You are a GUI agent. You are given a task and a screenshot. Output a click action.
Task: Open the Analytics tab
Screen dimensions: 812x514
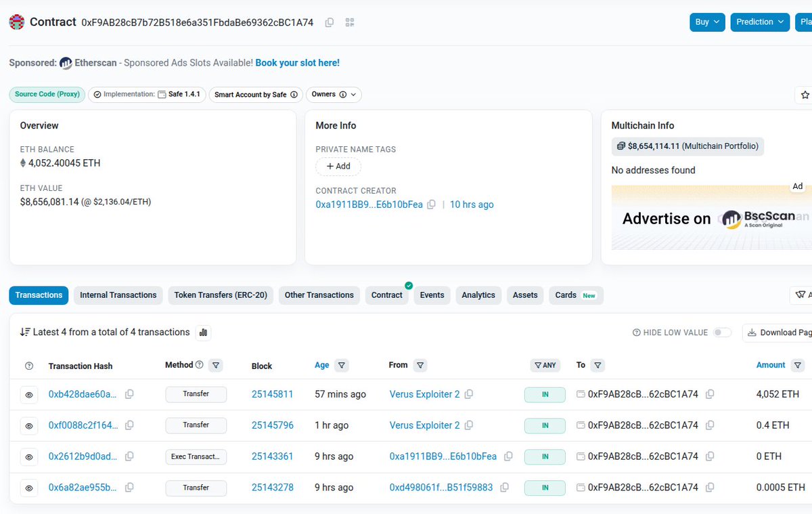(478, 295)
